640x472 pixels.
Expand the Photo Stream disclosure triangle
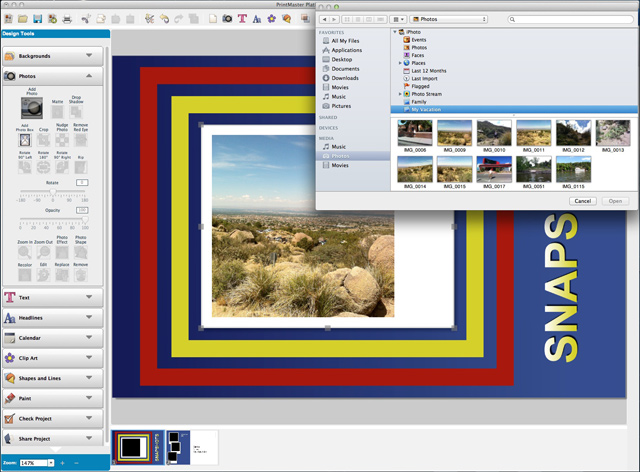[401, 93]
